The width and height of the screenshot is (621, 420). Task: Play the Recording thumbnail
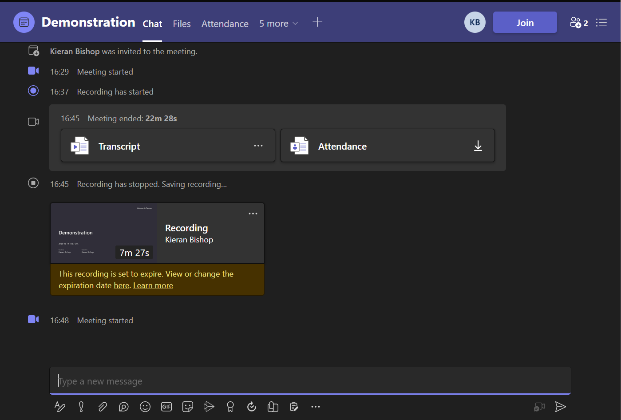point(104,233)
